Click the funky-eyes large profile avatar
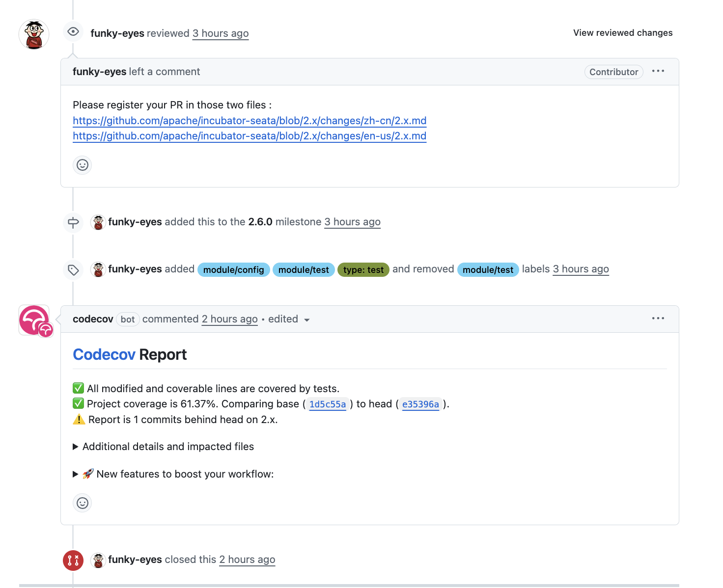The height and width of the screenshot is (588, 723). pos(34,34)
